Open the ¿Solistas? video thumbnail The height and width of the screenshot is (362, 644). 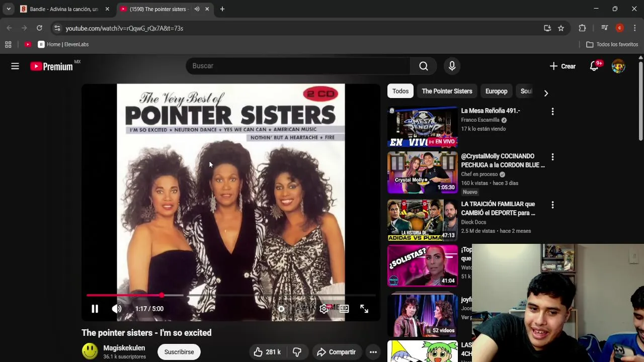click(423, 265)
